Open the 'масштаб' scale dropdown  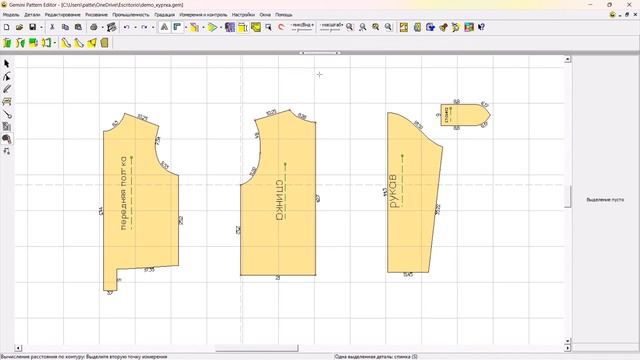point(331,27)
